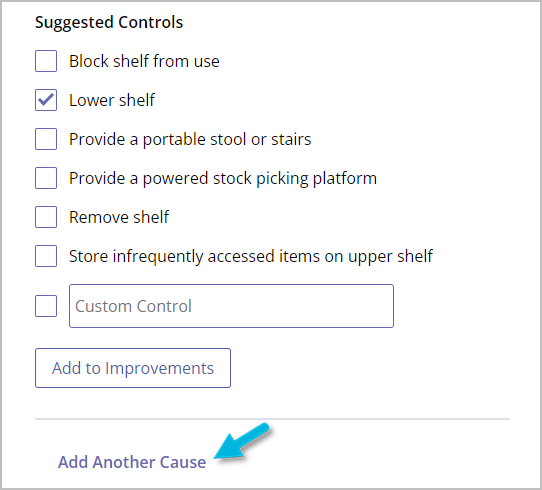Check the powered stock picking platform box
The image size is (542, 490).
pyautogui.click(x=46, y=178)
